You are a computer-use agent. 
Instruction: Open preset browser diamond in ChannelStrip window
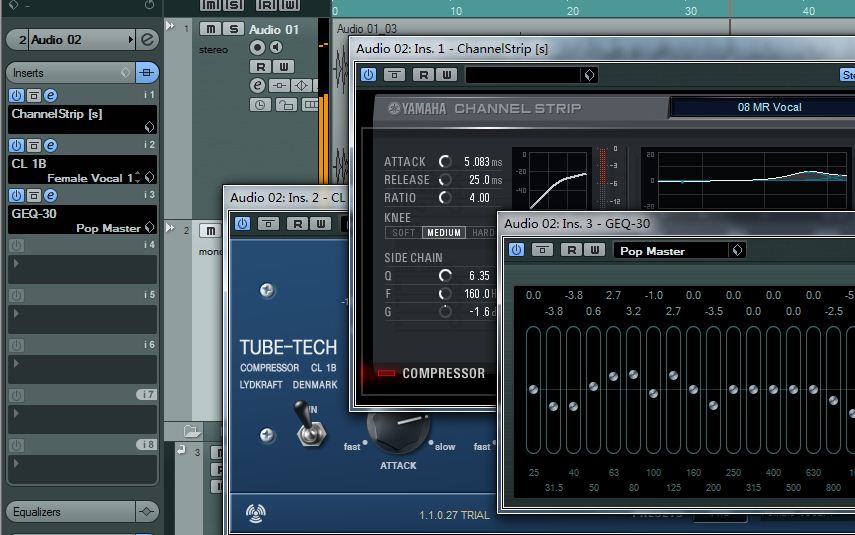click(589, 75)
